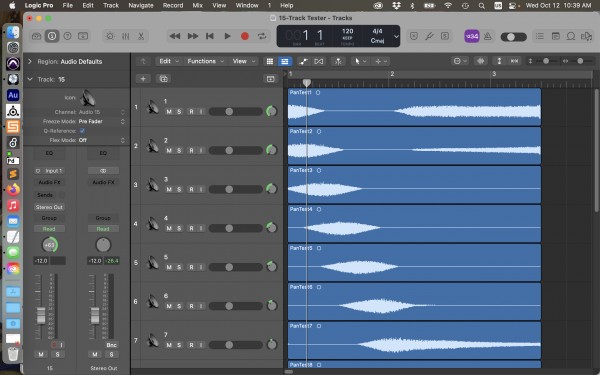Click the Fast Forward transport button
Image resolution: width=600 pixels, height=375 pixels.
(x=192, y=36)
